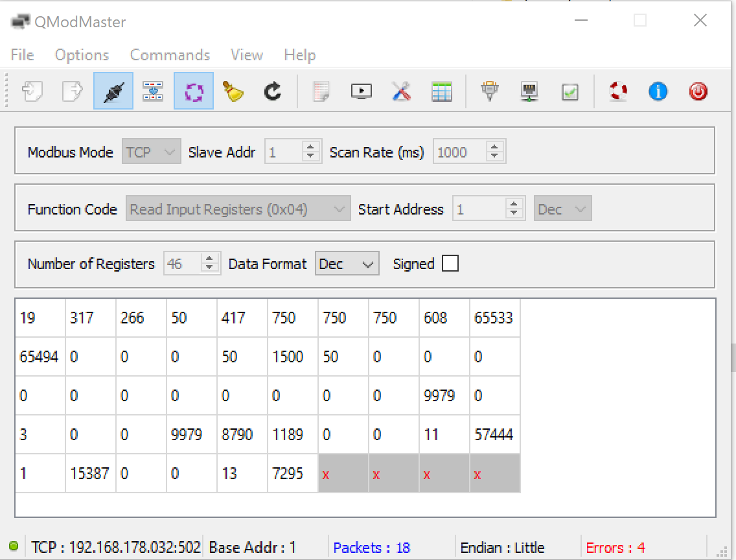Open the Options menu
736x560 pixels.
coord(82,55)
